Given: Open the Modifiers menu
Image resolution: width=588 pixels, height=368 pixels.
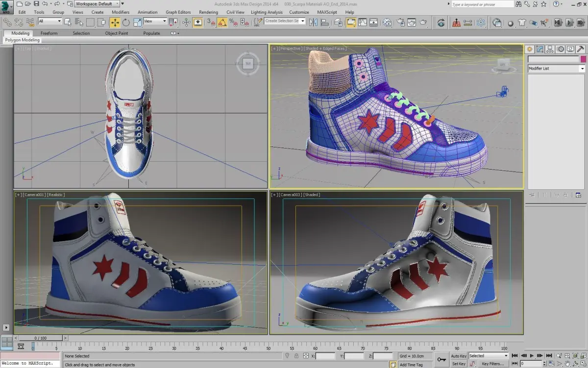Looking at the screenshot, I should pyautogui.click(x=121, y=12).
